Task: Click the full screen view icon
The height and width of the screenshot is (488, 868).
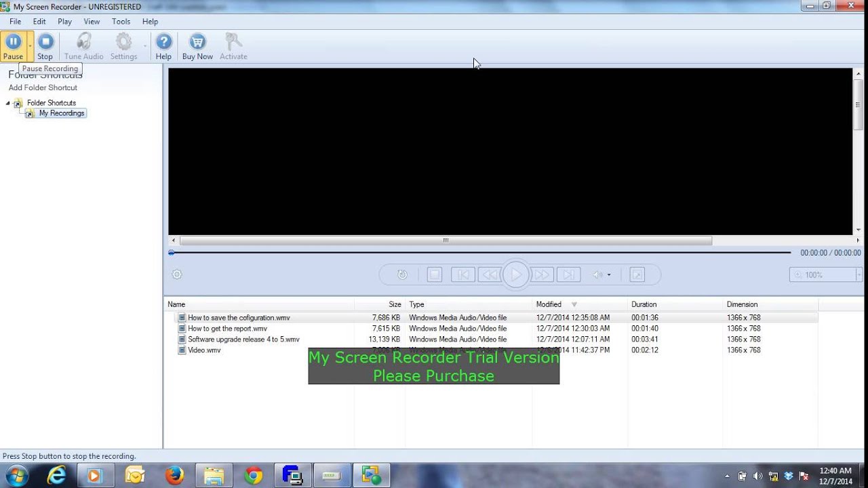Action: click(637, 274)
